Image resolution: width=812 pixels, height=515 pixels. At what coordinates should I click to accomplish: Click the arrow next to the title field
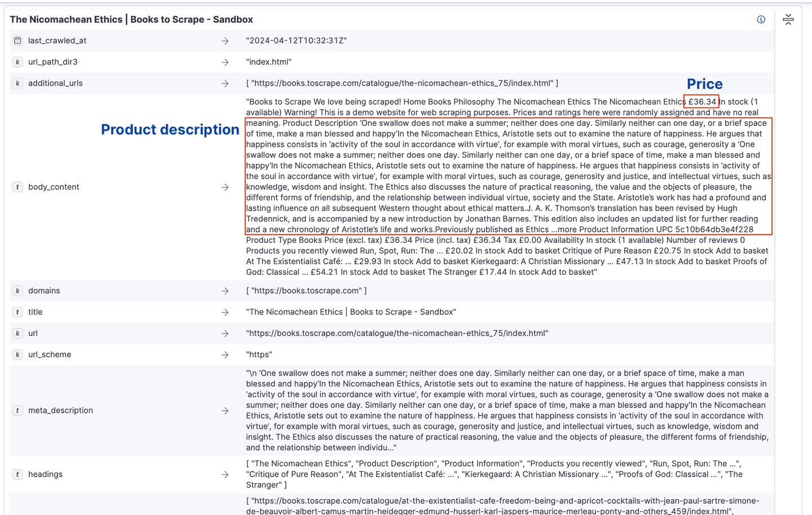point(225,312)
